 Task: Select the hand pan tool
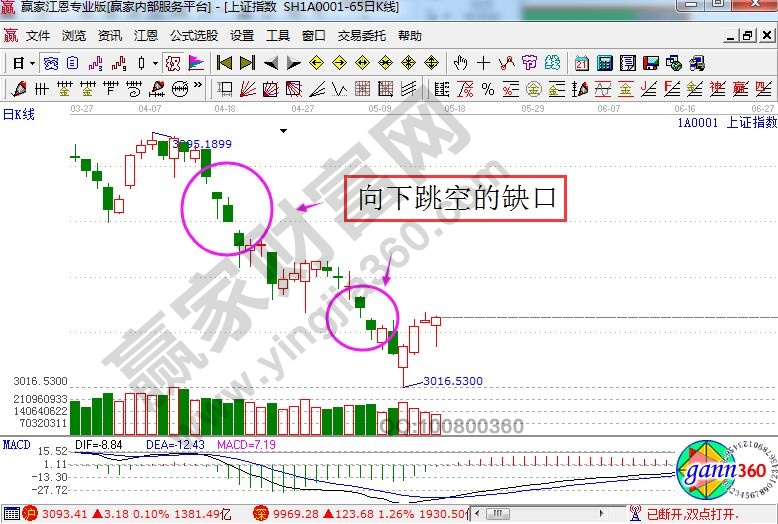click(461, 63)
